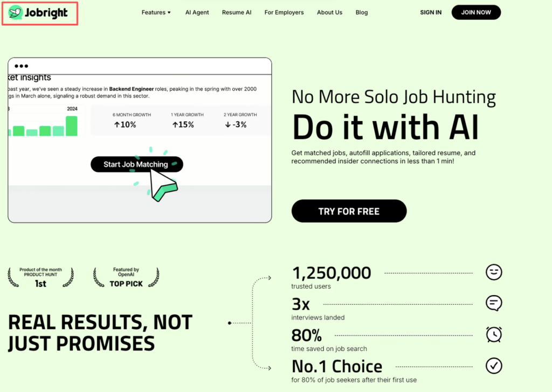Click the smiley icon beside trusted users stat
Screen dimensions: 552x392
(494, 272)
